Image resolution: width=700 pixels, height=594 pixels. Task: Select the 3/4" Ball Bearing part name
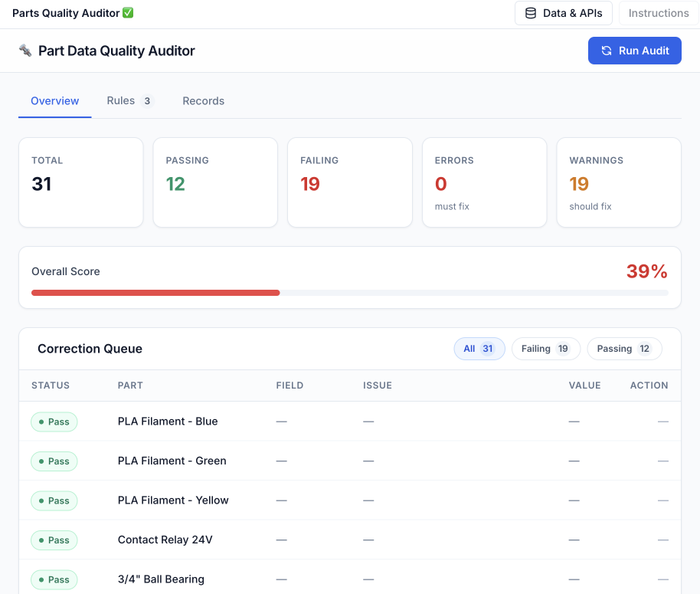click(161, 579)
